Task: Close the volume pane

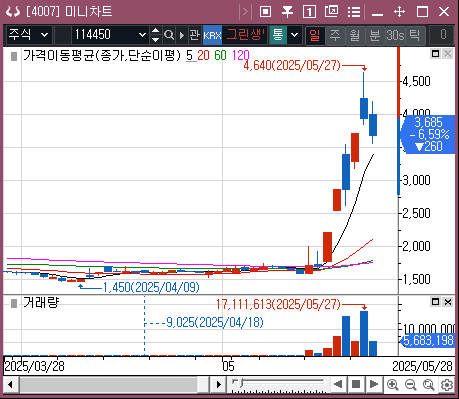Action: [x=448, y=302]
